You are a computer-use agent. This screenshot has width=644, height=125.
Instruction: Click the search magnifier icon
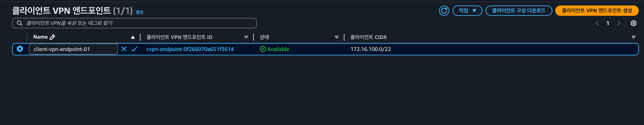pos(19,23)
